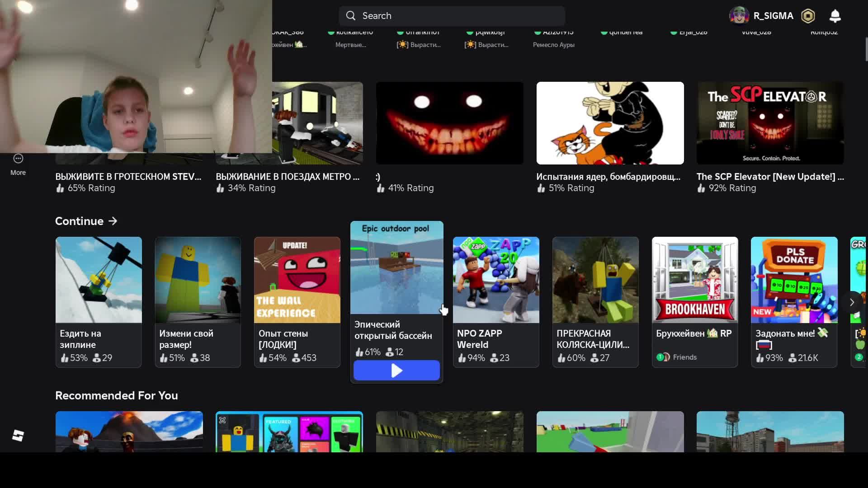The height and width of the screenshot is (488, 868).
Task: Click Испытания ядер, бомбардировщ... title
Action: pyautogui.click(x=609, y=177)
